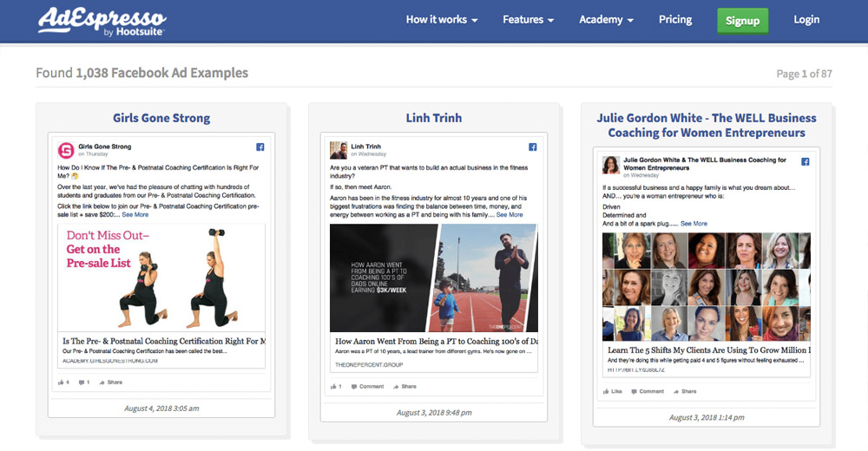Open the Pre- & Postnatal Coaching Certification headline
Image resolution: width=868 pixels, height=451 pixels.
click(x=164, y=341)
